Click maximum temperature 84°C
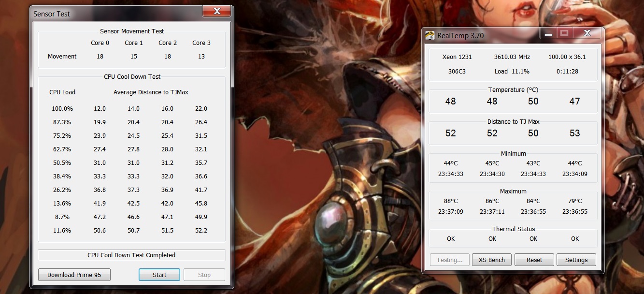Viewport: 644px width, 294px height. pyautogui.click(x=533, y=201)
